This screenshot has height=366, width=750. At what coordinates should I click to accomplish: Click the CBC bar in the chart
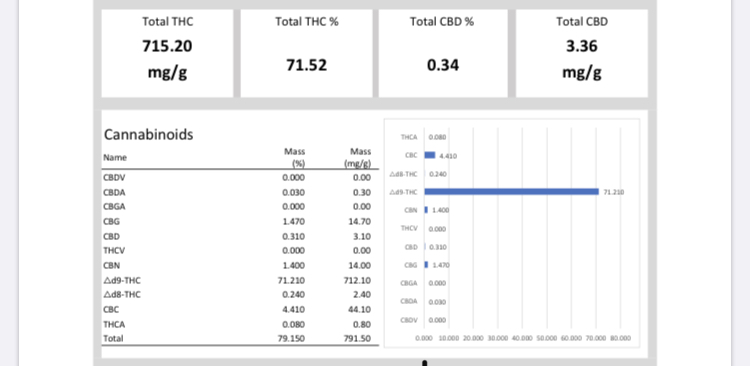430,155
